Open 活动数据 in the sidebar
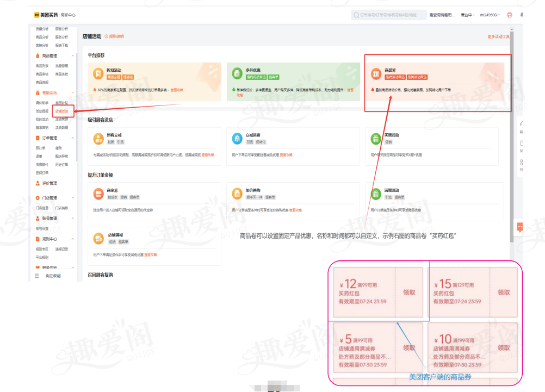The height and width of the screenshot is (392, 545). [61, 127]
